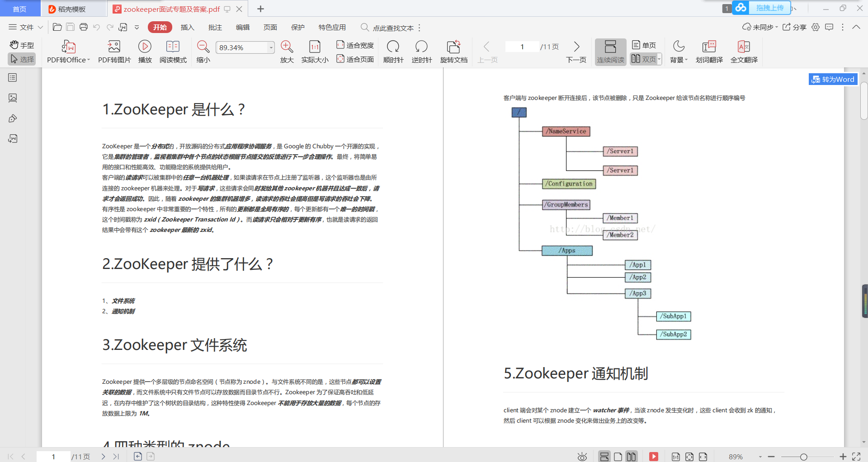Open thumbnails panel in left sidebar
The height and width of the screenshot is (462, 868).
[x=13, y=98]
